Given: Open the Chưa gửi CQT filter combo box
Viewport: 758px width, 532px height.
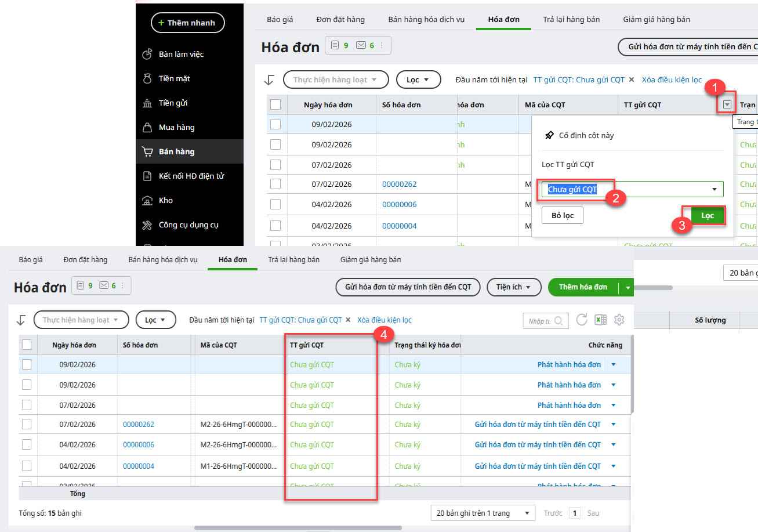Looking at the screenshot, I should 632,189.
